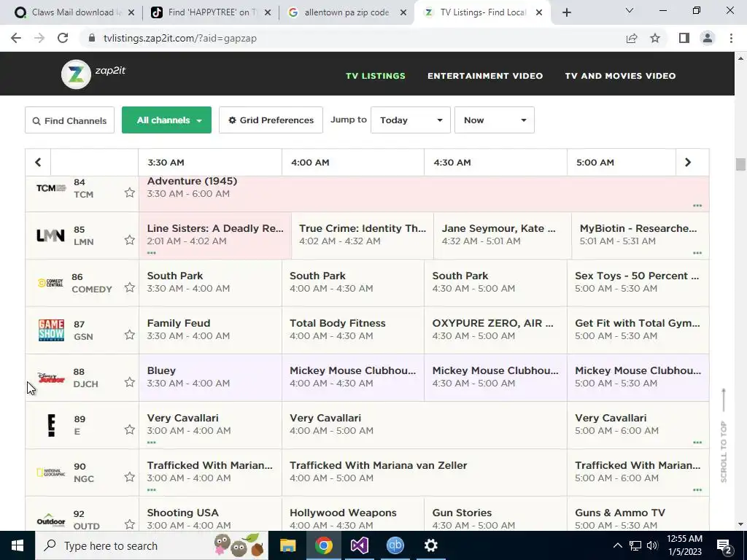Click the page vertical scrollbar thumb
The image size is (747, 560).
click(740, 164)
